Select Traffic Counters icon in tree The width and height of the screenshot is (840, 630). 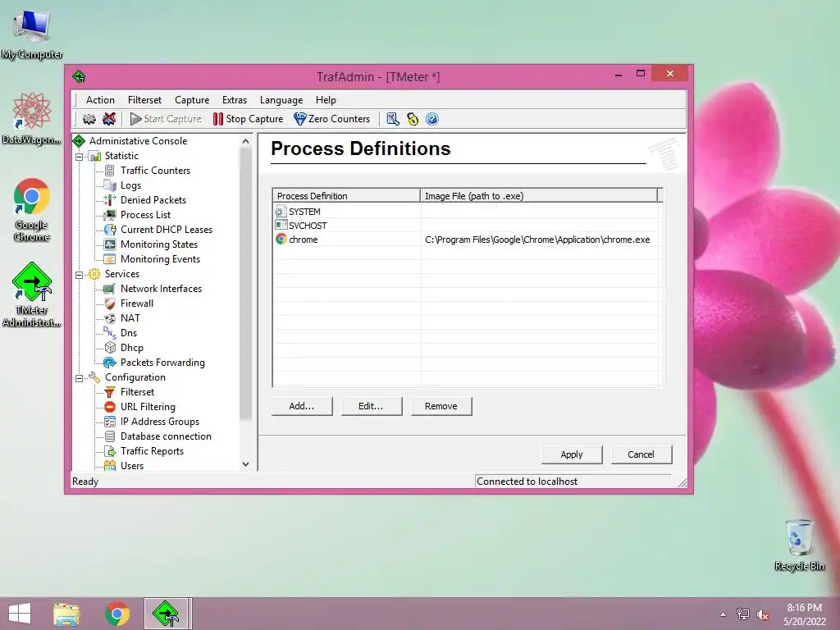point(110,171)
